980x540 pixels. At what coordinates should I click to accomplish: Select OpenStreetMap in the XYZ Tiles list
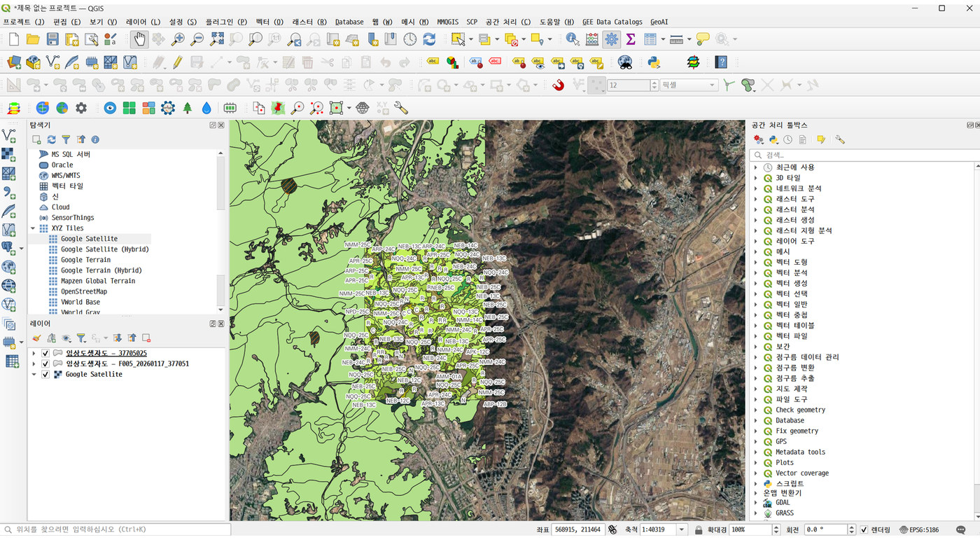coord(83,291)
